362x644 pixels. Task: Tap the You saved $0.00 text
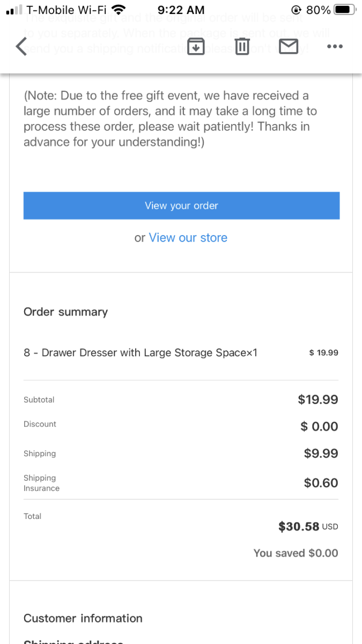point(295,553)
